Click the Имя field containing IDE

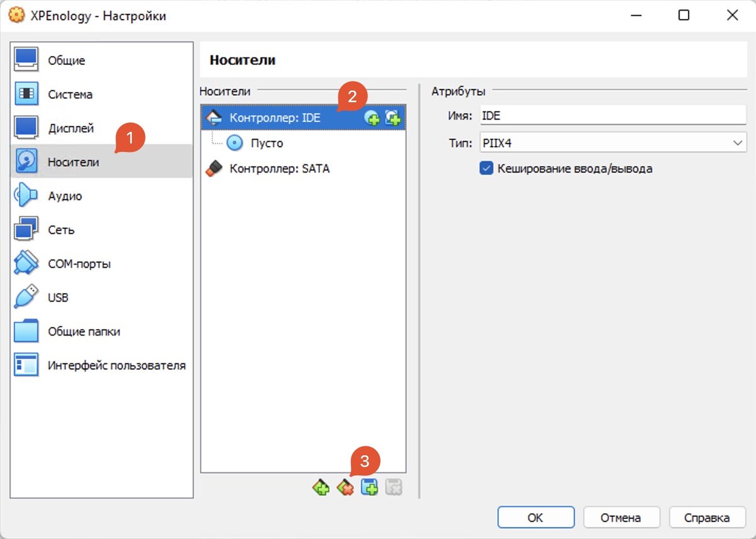tap(612, 116)
